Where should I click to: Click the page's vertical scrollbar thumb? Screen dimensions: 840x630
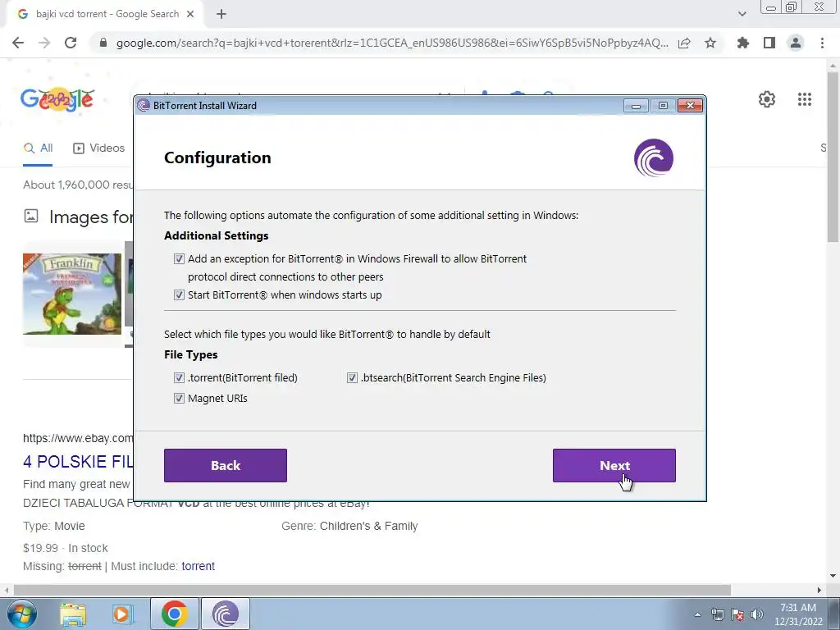(833, 157)
